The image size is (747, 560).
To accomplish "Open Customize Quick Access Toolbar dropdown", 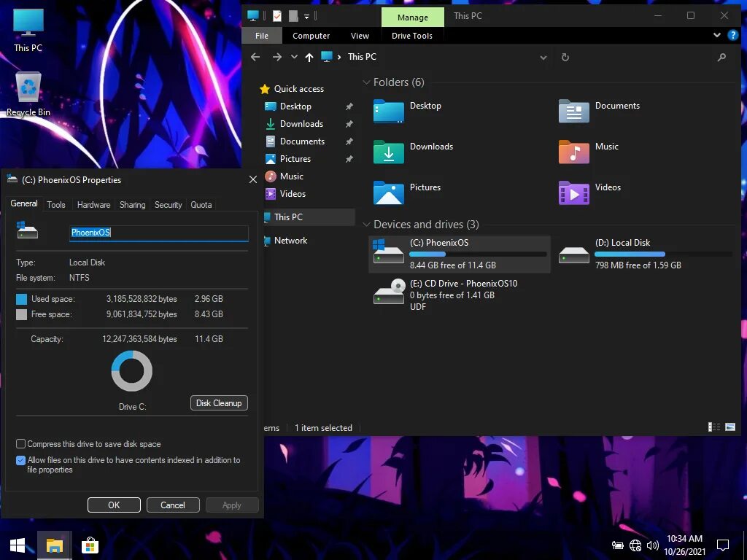I will pos(307,17).
